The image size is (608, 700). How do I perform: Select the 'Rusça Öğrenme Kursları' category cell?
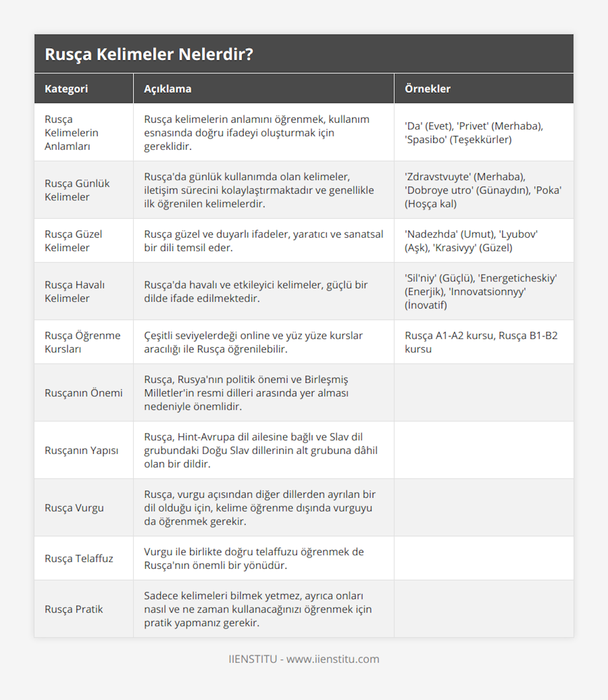click(83, 342)
